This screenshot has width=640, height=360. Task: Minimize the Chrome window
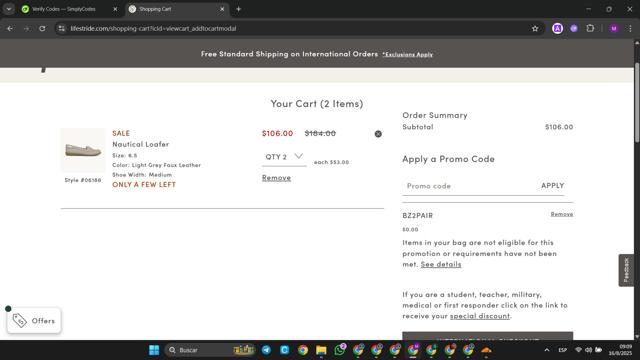click(x=588, y=9)
